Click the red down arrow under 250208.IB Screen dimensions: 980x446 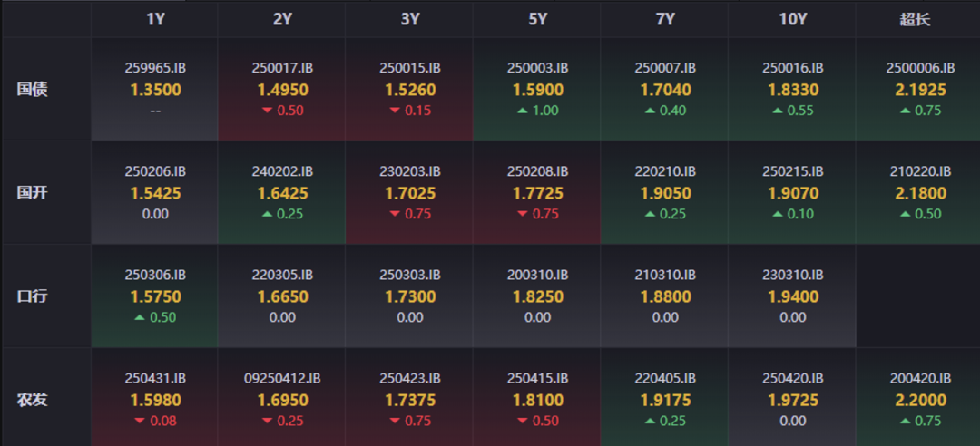point(522,214)
